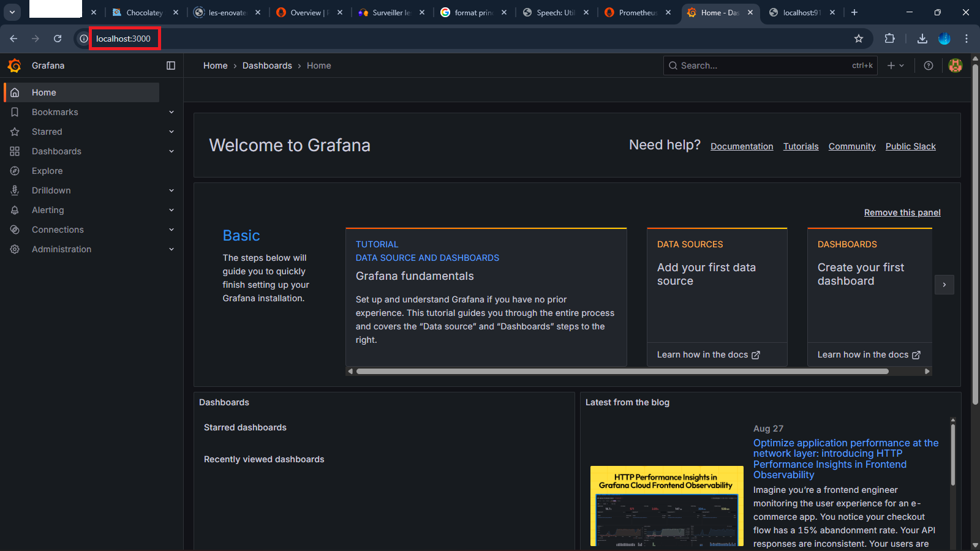Click the blog post thumbnail image
980x551 pixels.
point(667,506)
